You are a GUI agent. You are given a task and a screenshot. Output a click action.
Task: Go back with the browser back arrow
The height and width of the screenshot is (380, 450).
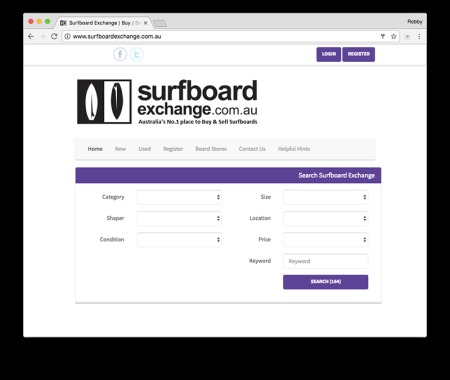pyautogui.click(x=31, y=36)
